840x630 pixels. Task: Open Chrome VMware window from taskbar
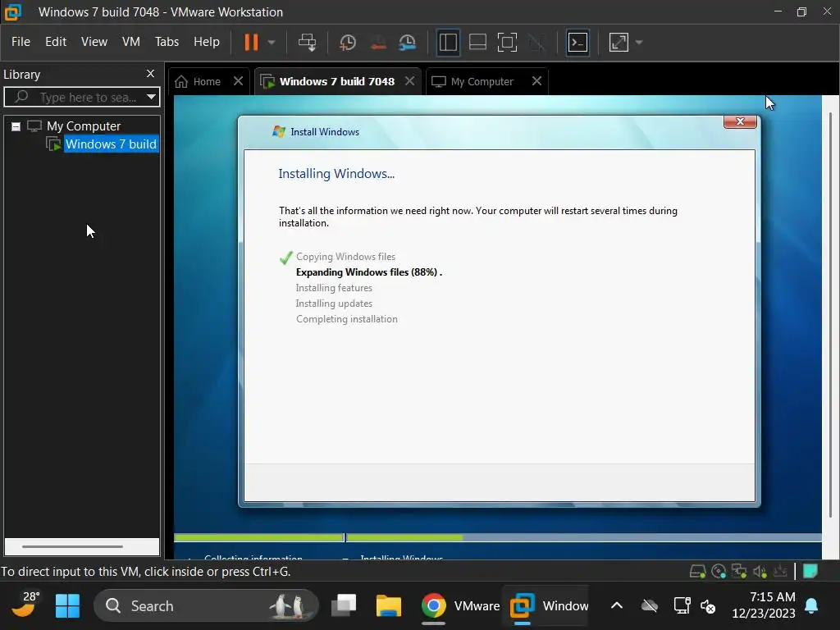tap(461, 606)
